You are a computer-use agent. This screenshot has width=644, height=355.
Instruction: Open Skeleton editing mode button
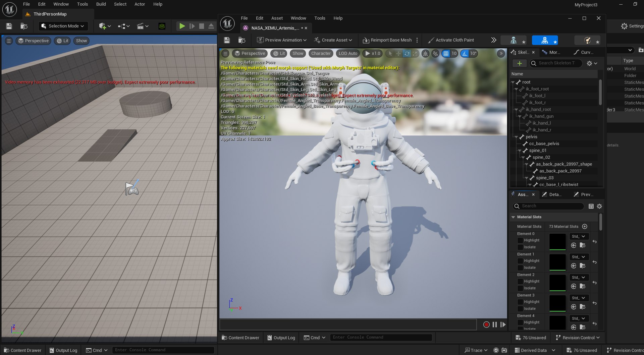click(514, 40)
